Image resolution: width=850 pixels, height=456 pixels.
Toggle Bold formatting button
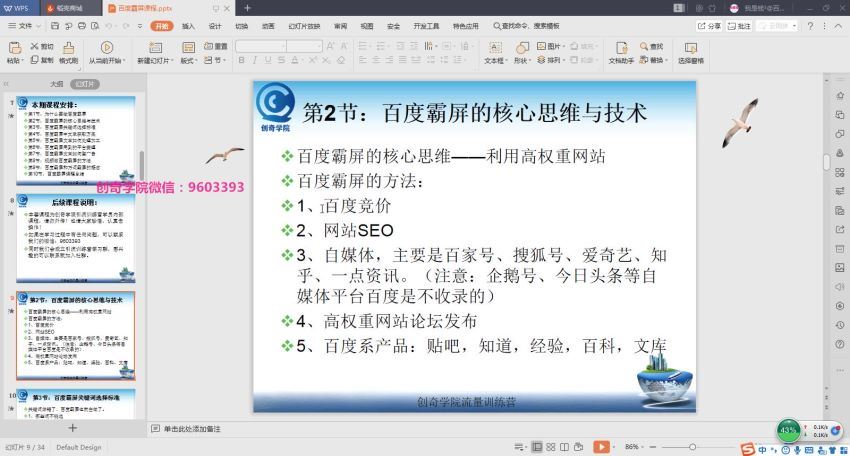point(242,60)
